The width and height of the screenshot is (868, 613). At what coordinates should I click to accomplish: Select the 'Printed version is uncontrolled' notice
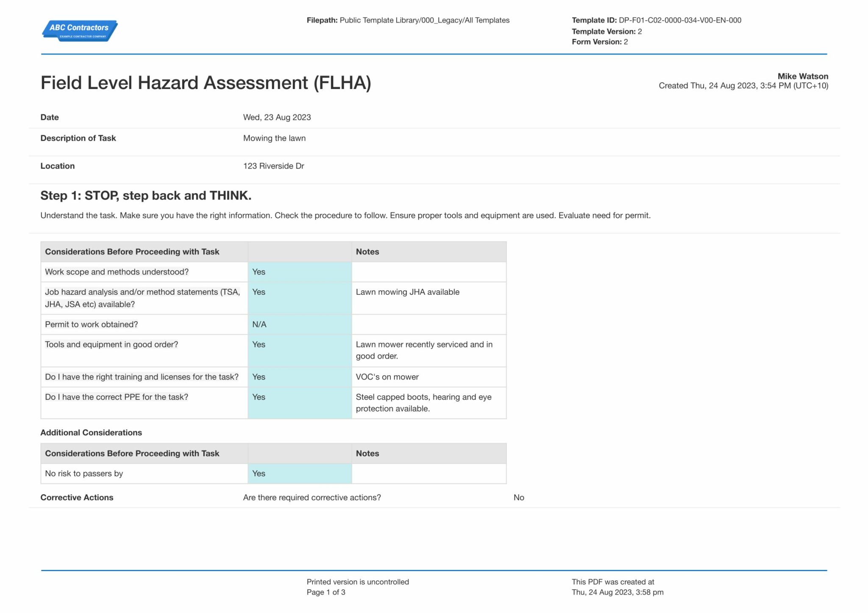[x=357, y=582]
